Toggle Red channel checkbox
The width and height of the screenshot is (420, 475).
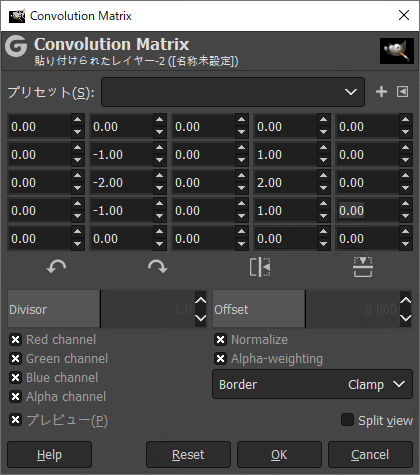[x=15, y=340]
